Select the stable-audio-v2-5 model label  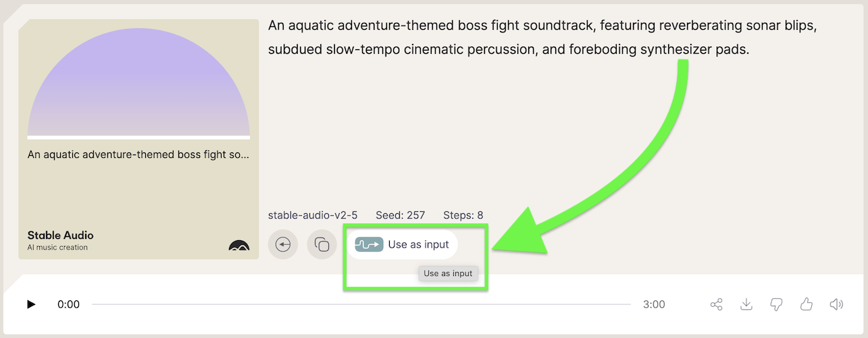tap(313, 215)
